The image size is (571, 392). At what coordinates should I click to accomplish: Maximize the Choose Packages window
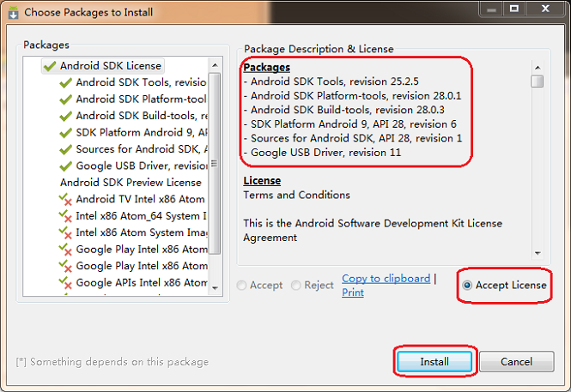[x=514, y=9]
